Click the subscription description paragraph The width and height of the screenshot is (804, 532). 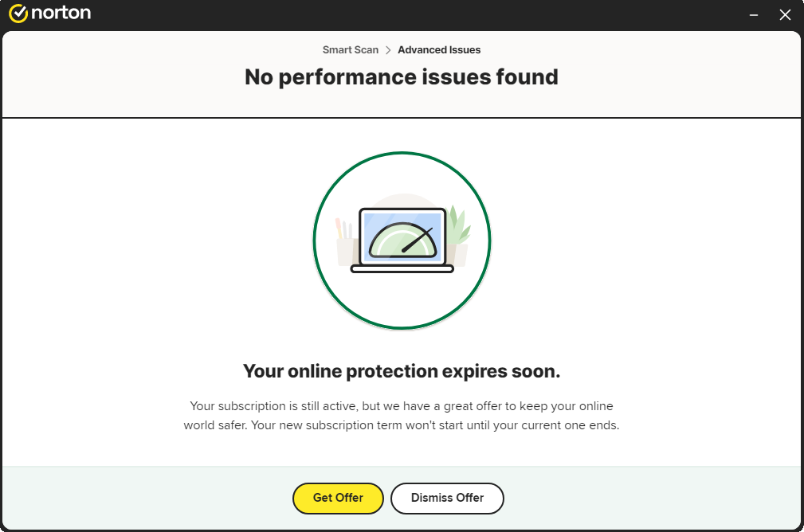(x=402, y=416)
